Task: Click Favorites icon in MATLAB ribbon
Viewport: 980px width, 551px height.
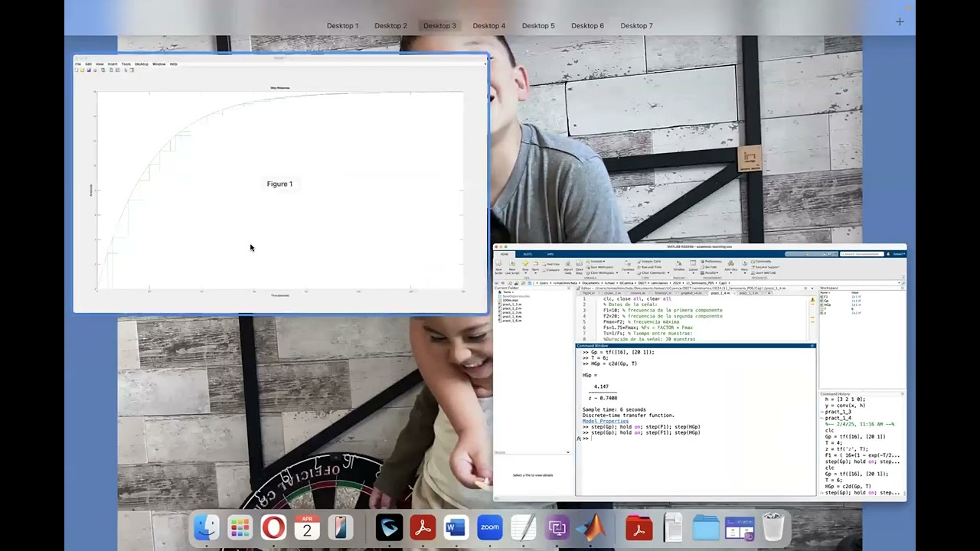Action: pyautogui.click(x=628, y=268)
